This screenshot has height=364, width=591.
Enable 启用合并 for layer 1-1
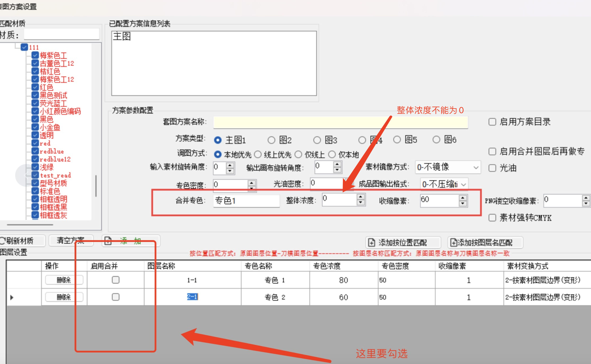coord(116,280)
